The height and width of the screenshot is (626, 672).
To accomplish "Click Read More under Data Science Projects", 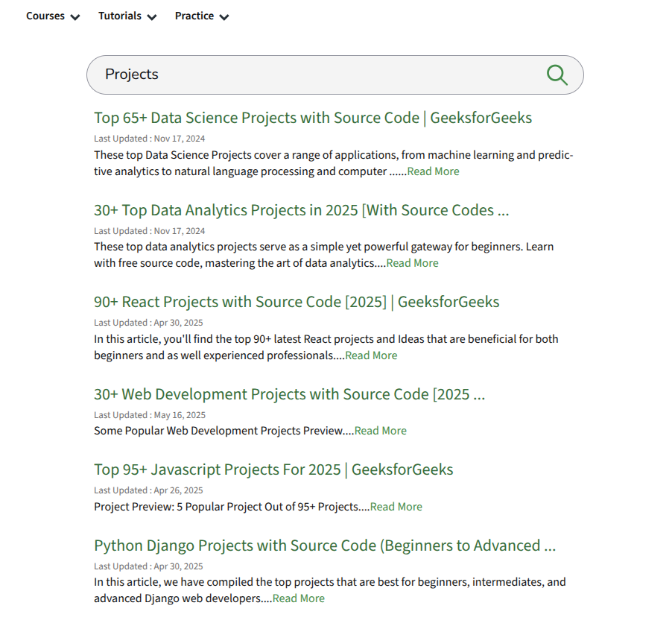I will pos(433,171).
